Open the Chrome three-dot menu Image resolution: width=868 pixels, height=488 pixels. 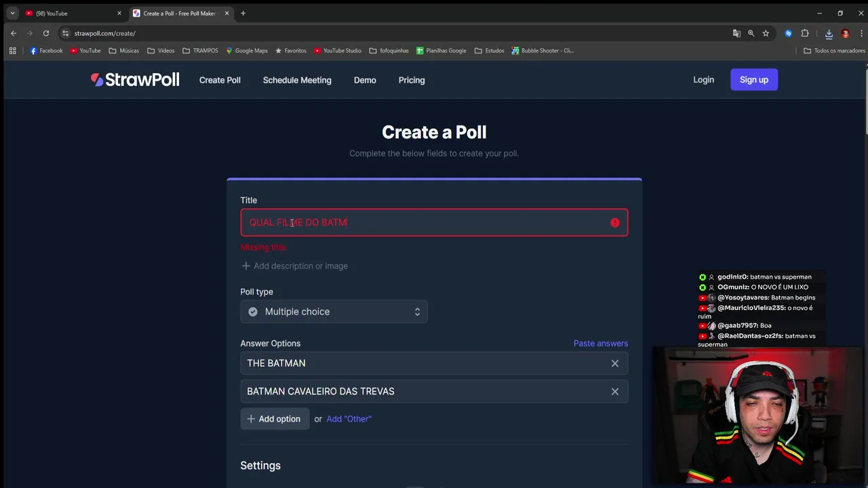pos(861,33)
